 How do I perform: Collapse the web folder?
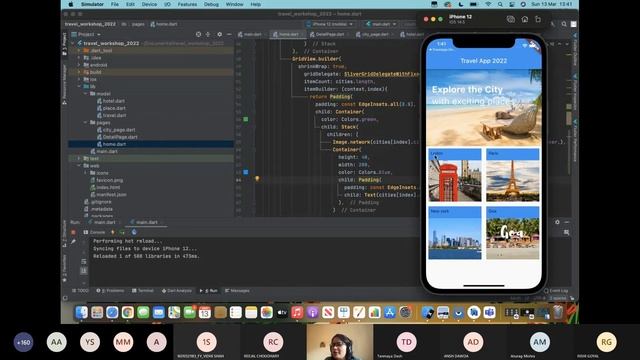[x=79, y=166]
